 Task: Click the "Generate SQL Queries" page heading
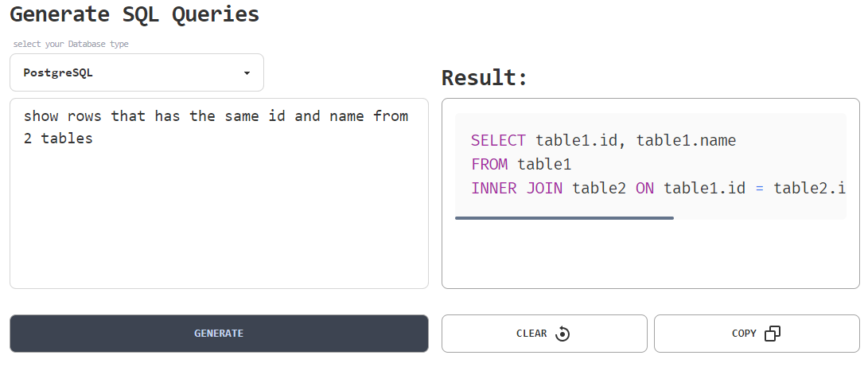(x=134, y=14)
